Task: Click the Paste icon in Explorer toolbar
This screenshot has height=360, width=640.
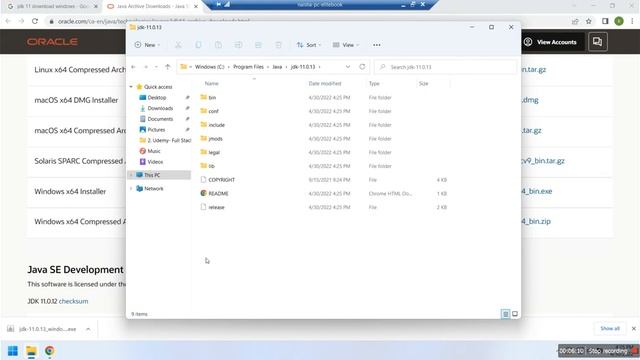Action: pos(218,45)
